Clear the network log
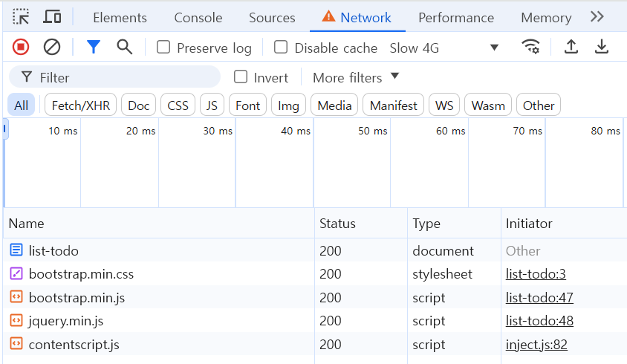627x364 pixels. pos(52,48)
